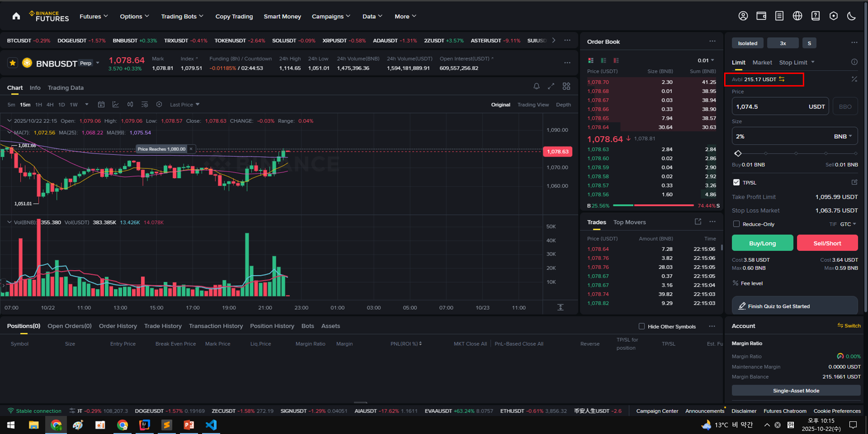This screenshot has width=868, height=434.
Task: Close the Price Reaches 1,080.00 alert
Action: click(x=191, y=149)
